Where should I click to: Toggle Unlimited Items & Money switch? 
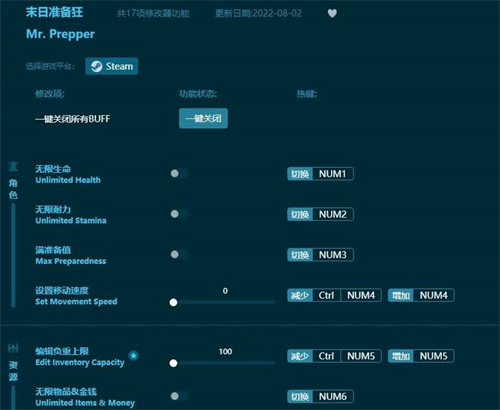point(179,396)
